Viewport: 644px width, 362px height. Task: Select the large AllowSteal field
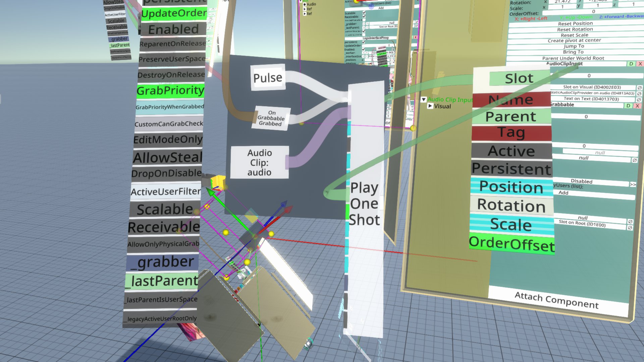point(167,157)
